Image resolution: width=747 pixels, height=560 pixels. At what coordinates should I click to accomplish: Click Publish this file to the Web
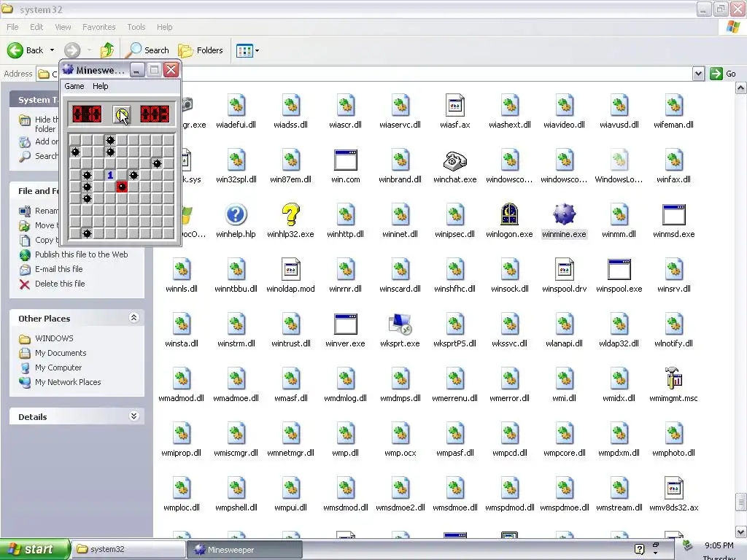point(82,254)
